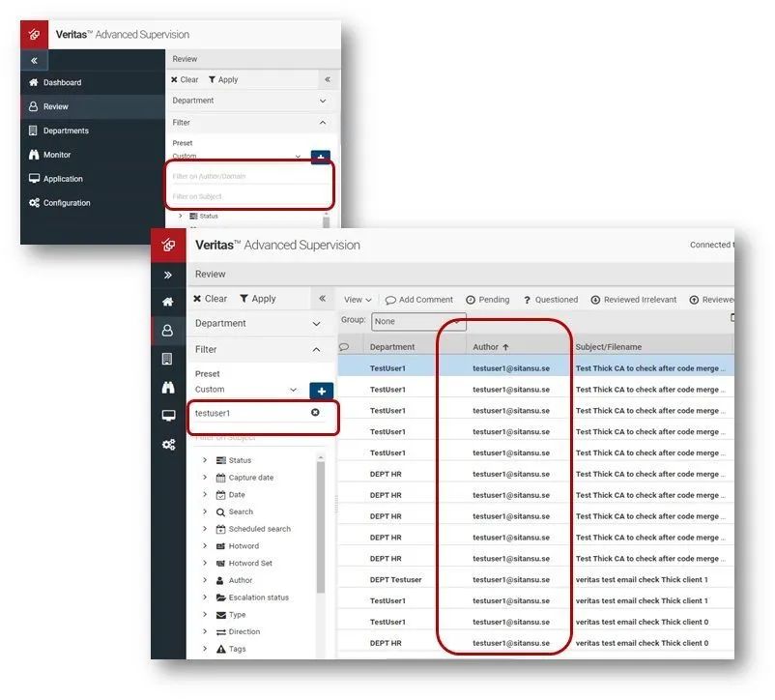Click 'veritas test email check Thick client 0' DEPT HR row

click(x=535, y=643)
